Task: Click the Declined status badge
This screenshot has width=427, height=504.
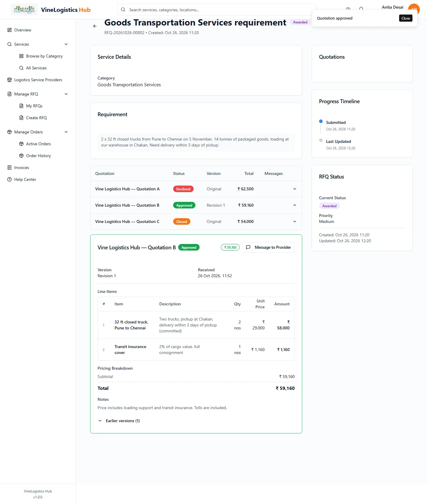Action: 183,189
